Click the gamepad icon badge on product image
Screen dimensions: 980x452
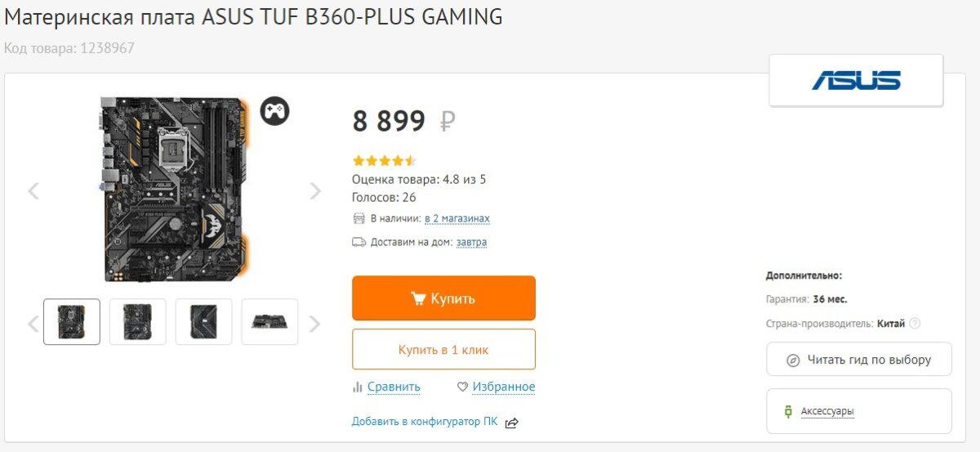275,110
